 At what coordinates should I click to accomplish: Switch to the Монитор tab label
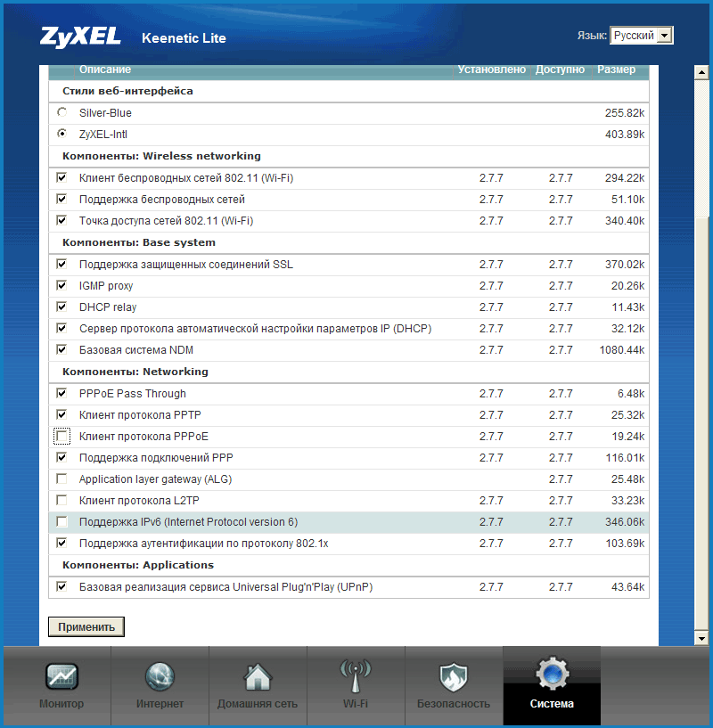61,704
